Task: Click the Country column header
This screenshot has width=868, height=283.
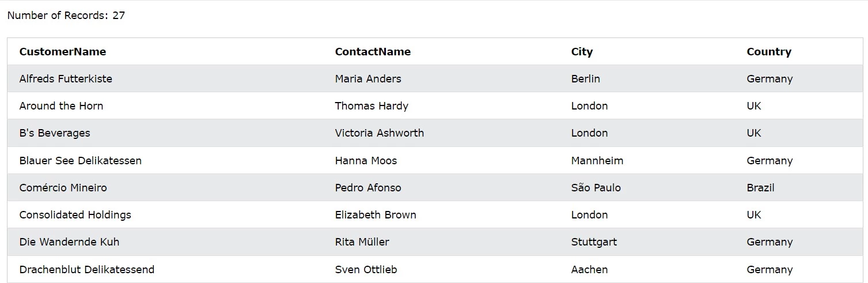Action: click(x=769, y=52)
